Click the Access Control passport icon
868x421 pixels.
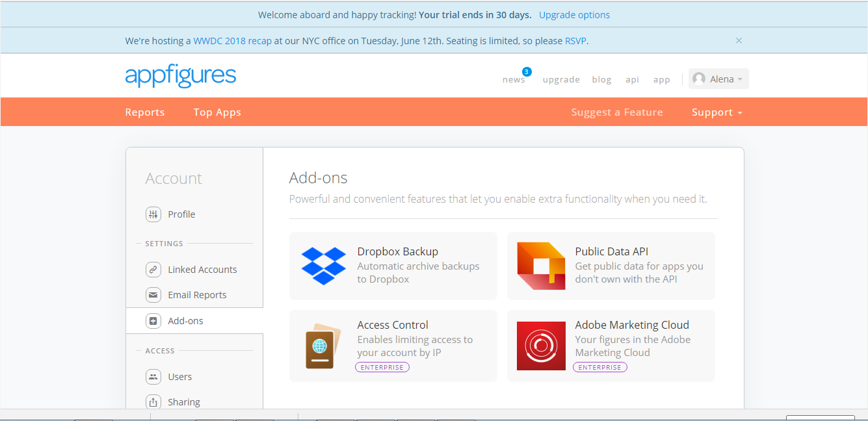tap(324, 346)
